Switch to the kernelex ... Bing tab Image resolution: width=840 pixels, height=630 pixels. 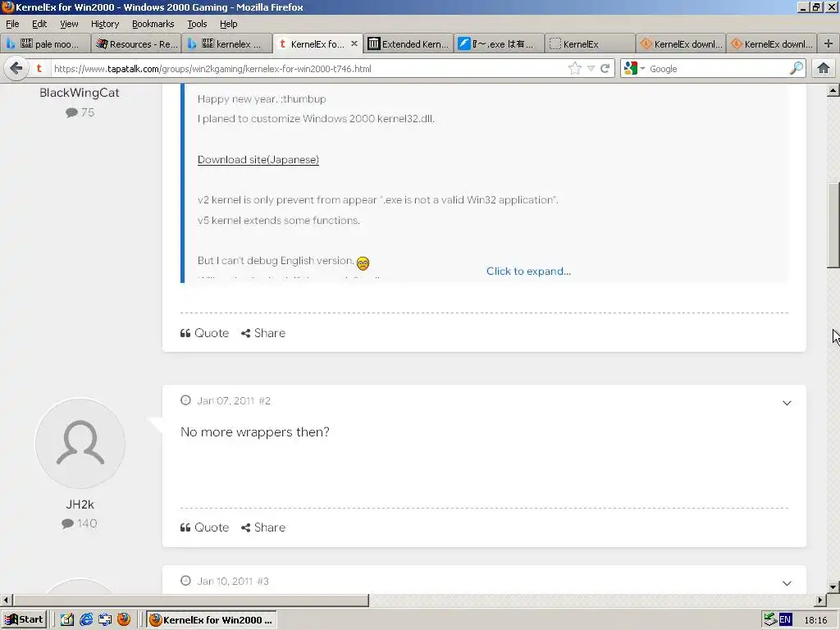pos(226,44)
